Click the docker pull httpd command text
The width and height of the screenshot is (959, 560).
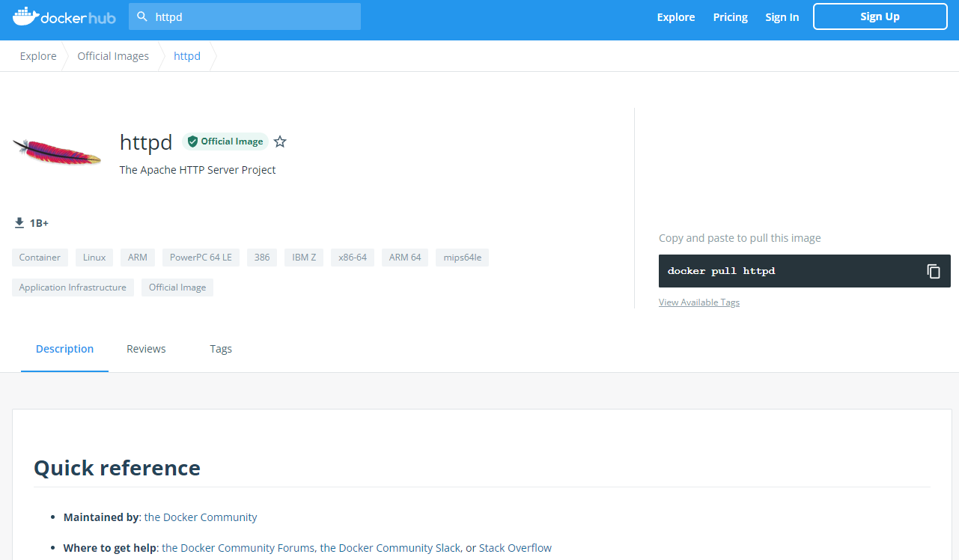click(721, 271)
